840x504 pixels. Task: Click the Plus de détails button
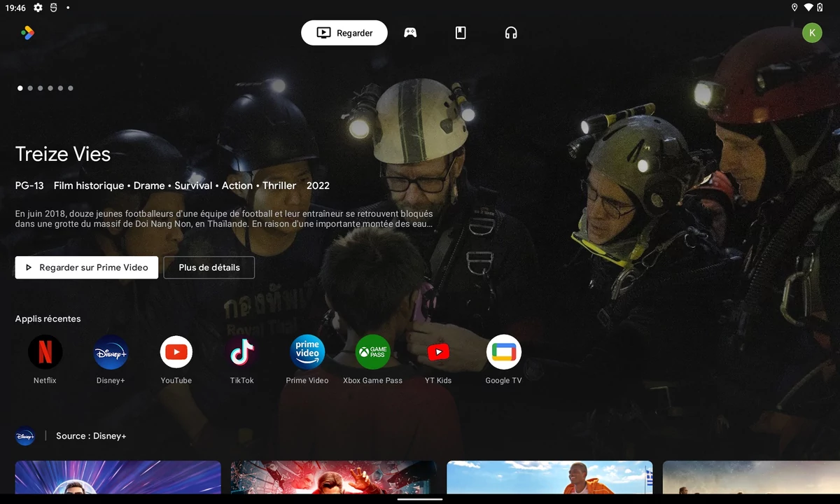(x=209, y=267)
